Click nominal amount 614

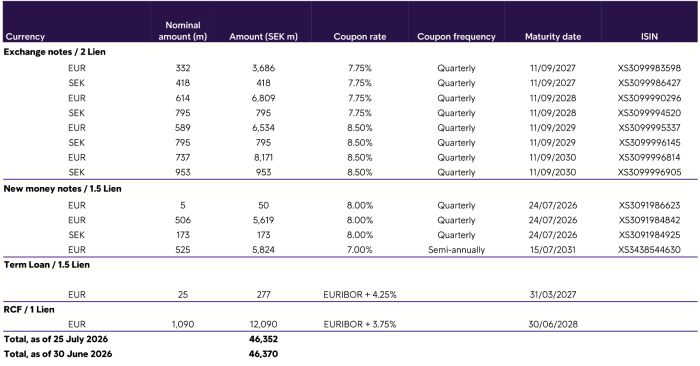click(183, 98)
